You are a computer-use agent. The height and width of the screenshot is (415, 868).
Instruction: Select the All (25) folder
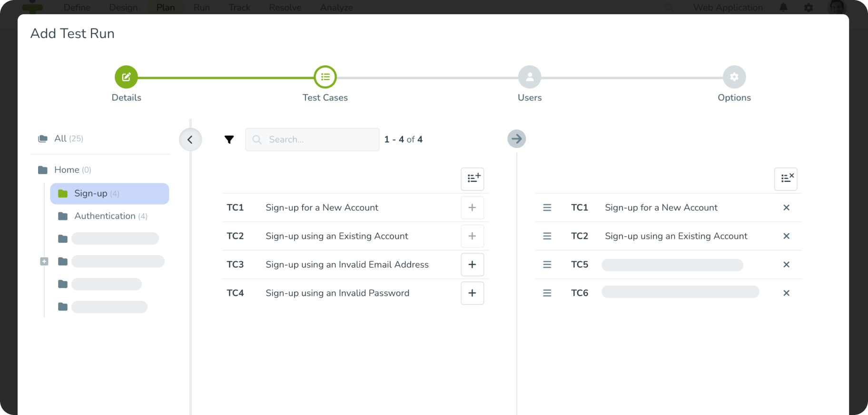coord(60,138)
